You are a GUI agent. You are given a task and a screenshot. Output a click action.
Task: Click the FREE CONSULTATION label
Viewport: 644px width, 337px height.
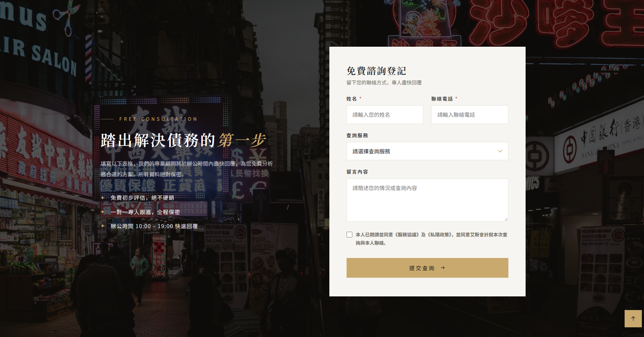pyautogui.click(x=159, y=119)
